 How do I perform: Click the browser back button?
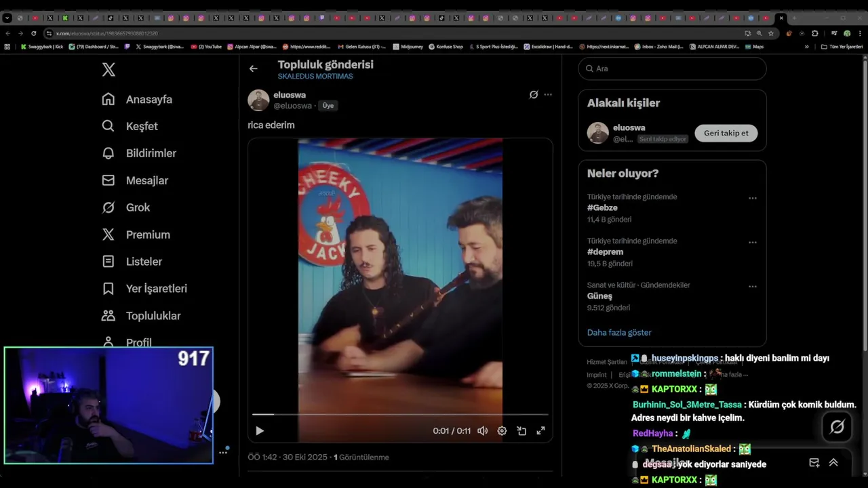click(x=8, y=33)
